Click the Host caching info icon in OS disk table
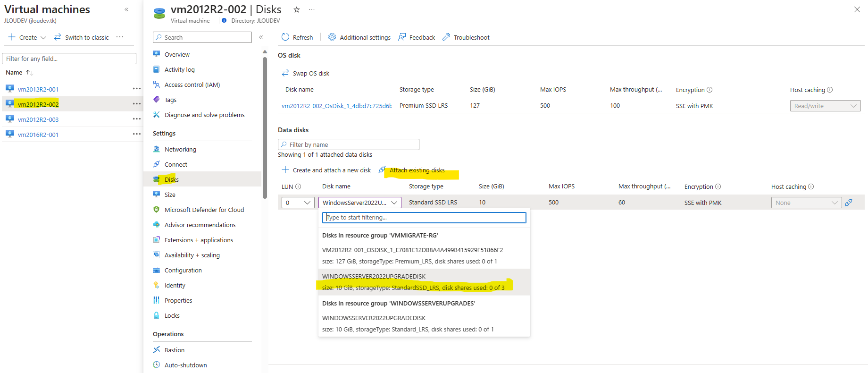Screen dimensions: 868x373 830,90
